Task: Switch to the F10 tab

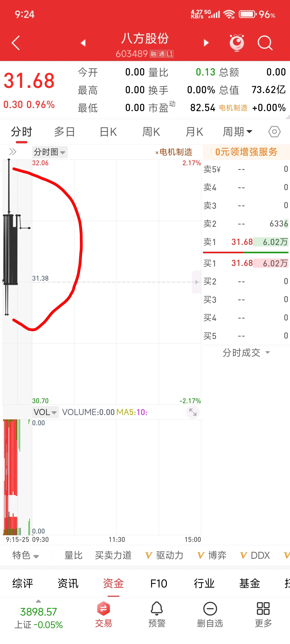Action: [x=159, y=583]
